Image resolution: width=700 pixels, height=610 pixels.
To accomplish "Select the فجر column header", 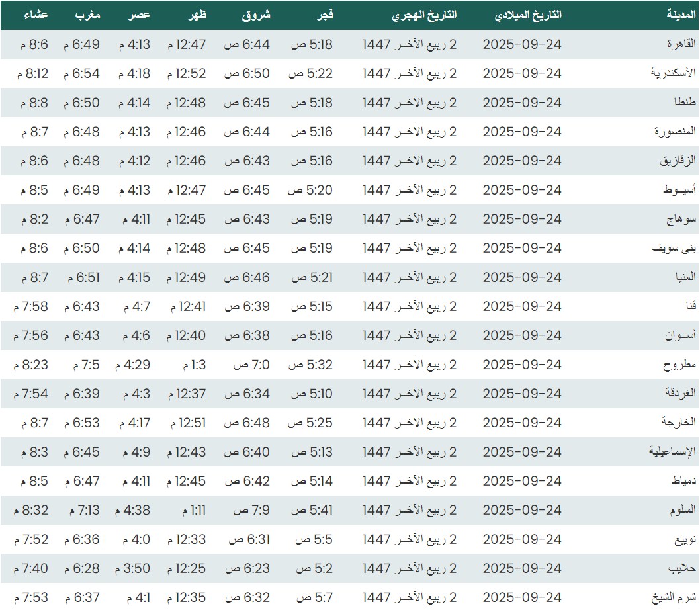I will click(322, 15).
